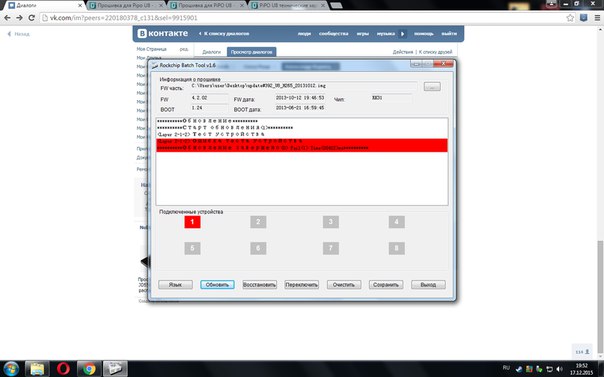Image resolution: width=604 pixels, height=377 pixels.
Task: Click the Очистить log button
Action: tap(344, 285)
